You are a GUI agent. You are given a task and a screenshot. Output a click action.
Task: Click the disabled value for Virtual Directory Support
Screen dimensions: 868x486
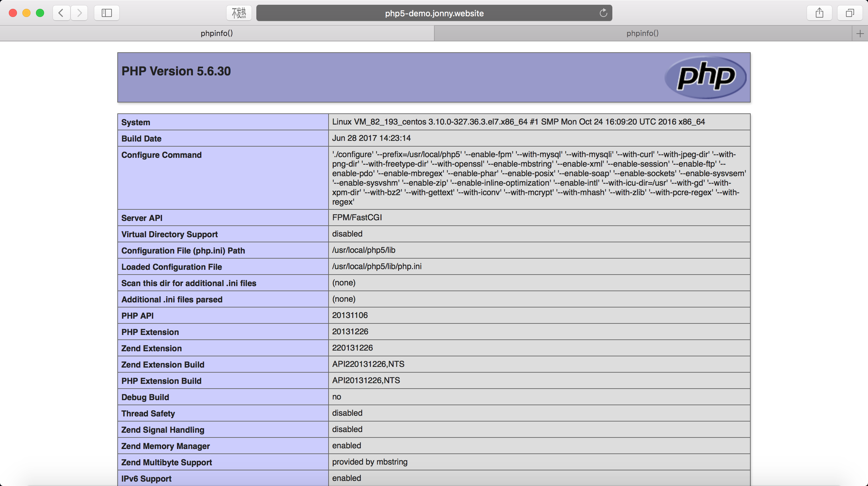pyautogui.click(x=347, y=233)
